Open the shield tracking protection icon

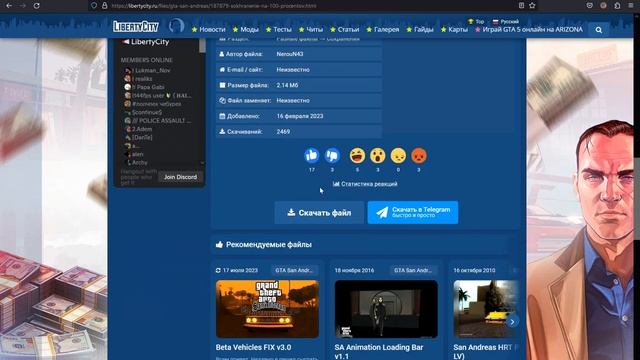94,6
